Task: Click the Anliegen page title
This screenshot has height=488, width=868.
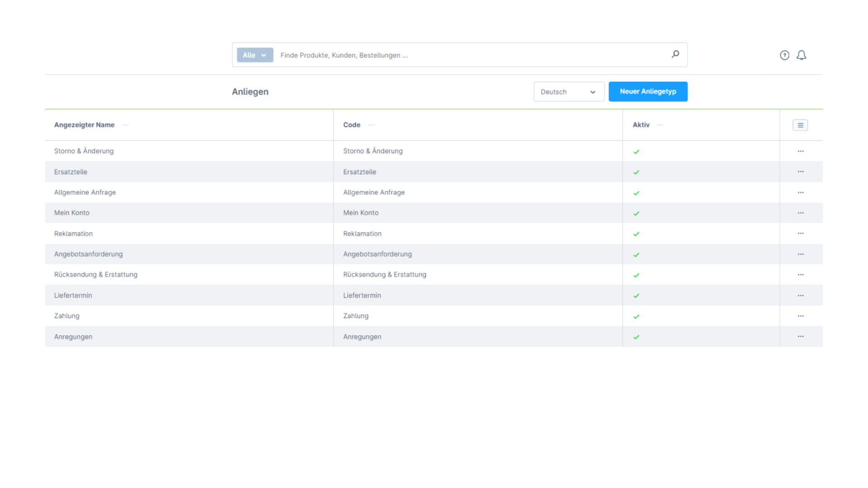Action: click(x=250, y=92)
